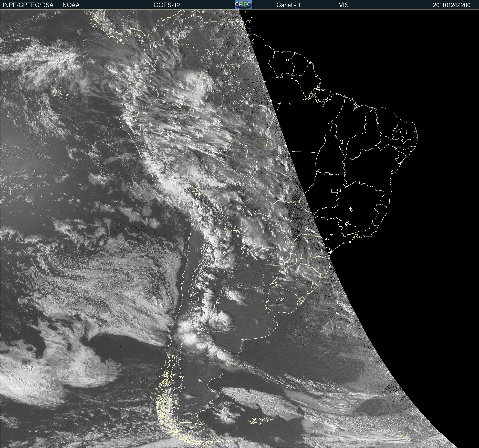
Task: Click the 'NOAA' label in header
Action: coord(71,5)
